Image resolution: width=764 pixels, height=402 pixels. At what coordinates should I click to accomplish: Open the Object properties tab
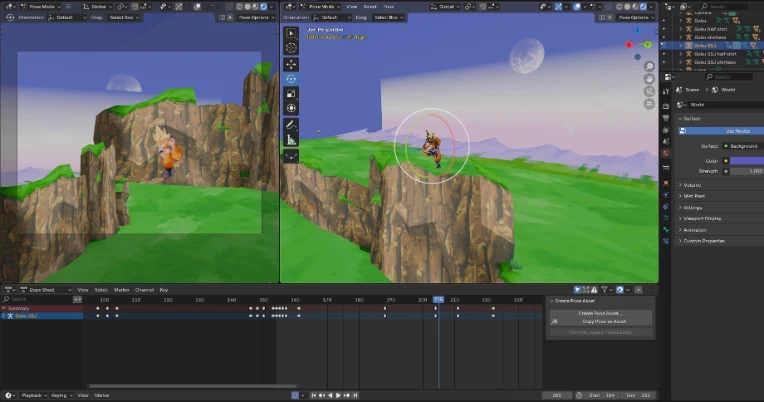(x=666, y=183)
